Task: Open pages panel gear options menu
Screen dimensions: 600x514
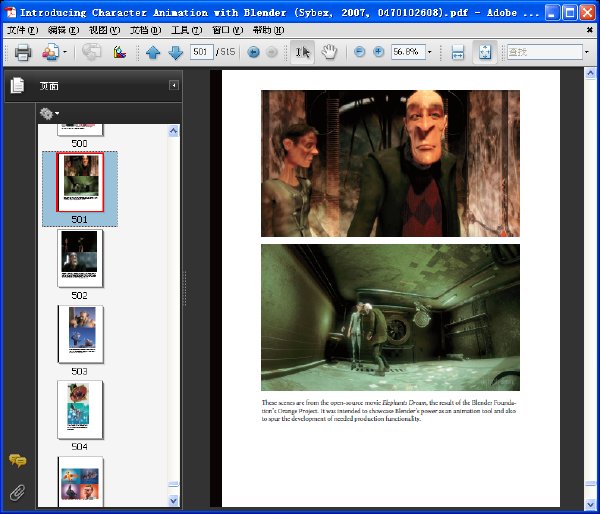Action: [49, 113]
